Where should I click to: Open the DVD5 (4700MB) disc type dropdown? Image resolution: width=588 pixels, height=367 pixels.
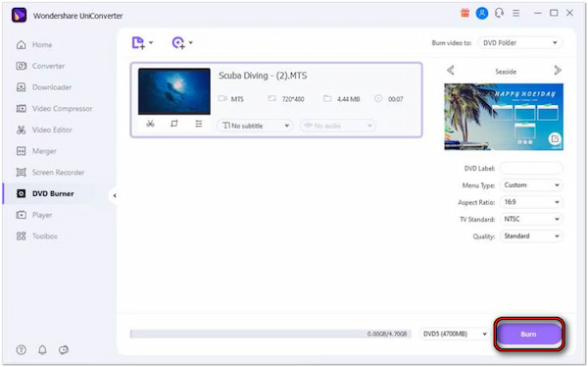point(455,334)
